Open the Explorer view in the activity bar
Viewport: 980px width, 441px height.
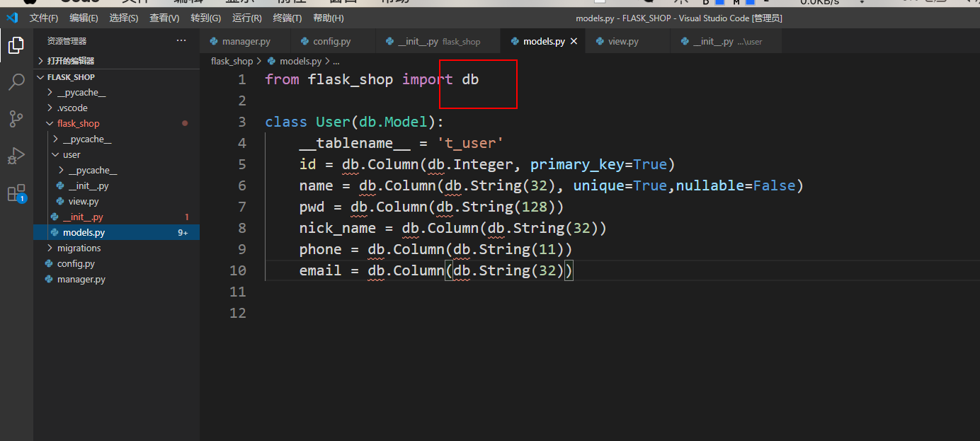coord(16,46)
